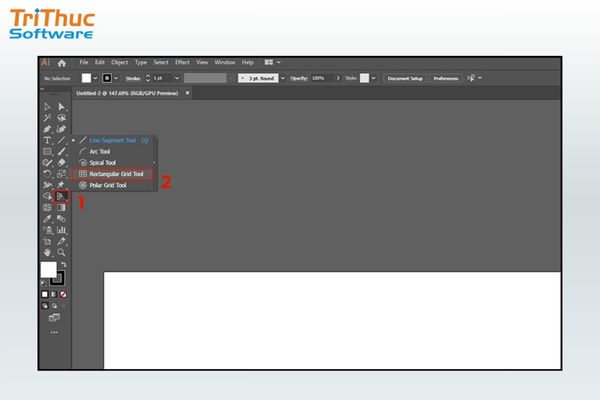Set paint mode to Gradient

coord(54,294)
